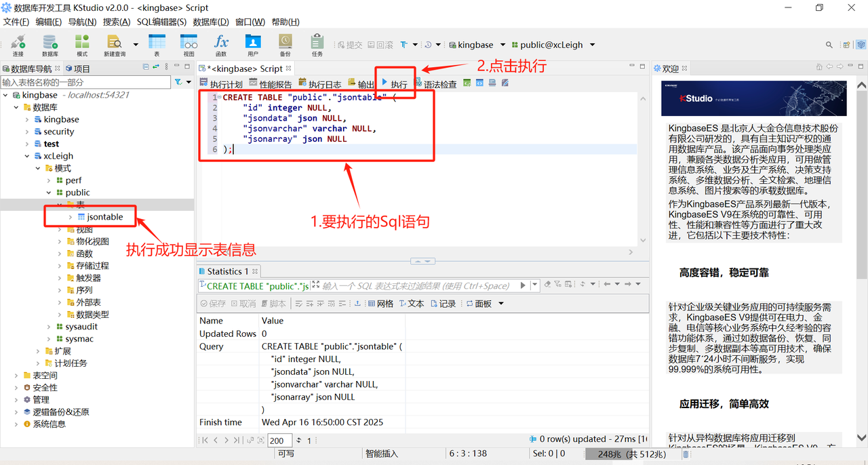Switch to the Statistics 1 tab
868x465 pixels.
pos(228,271)
